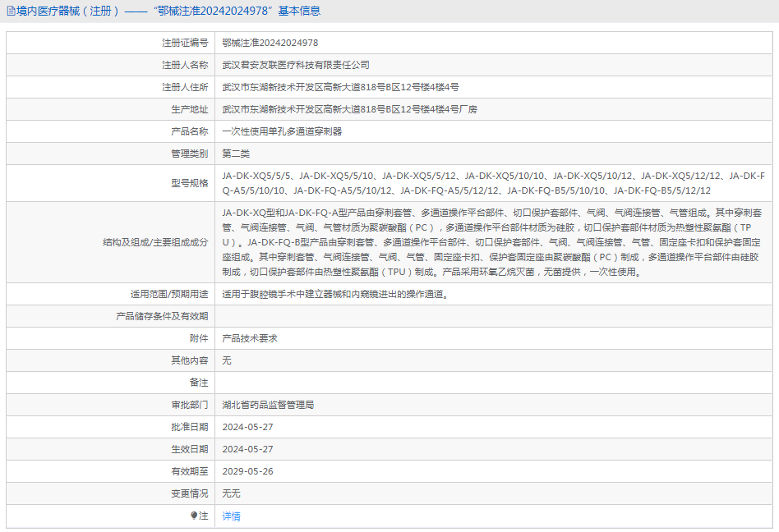The image size is (779, 532).
Task: Click the 型号规格 label
Action: (189, 183)
